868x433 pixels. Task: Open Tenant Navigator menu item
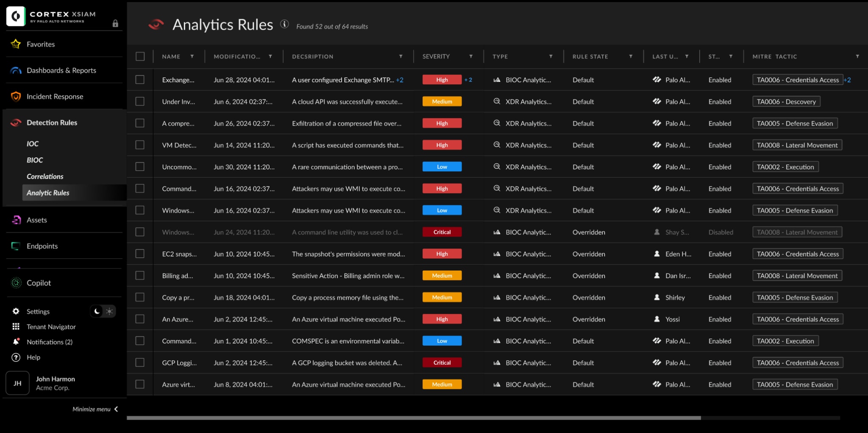51,327
